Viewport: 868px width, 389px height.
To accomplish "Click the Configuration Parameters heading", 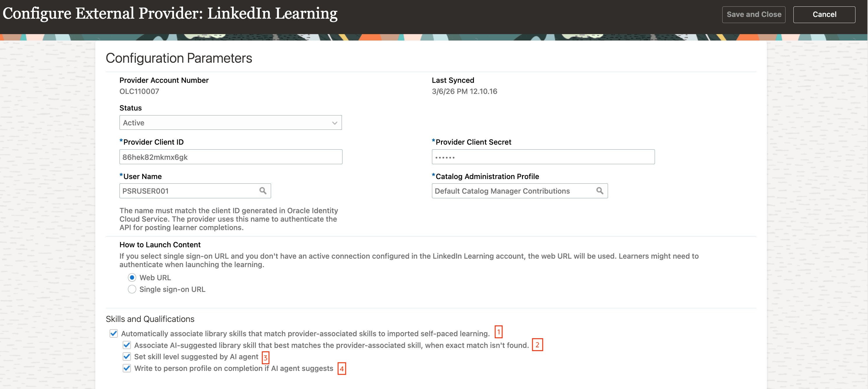I will click(x=179, y=58).
